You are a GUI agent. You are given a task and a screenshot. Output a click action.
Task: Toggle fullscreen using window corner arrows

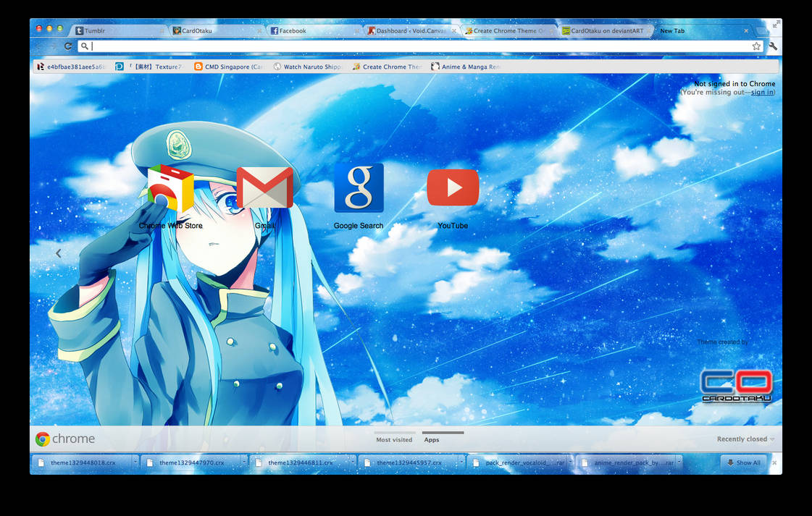coord(776,24)
